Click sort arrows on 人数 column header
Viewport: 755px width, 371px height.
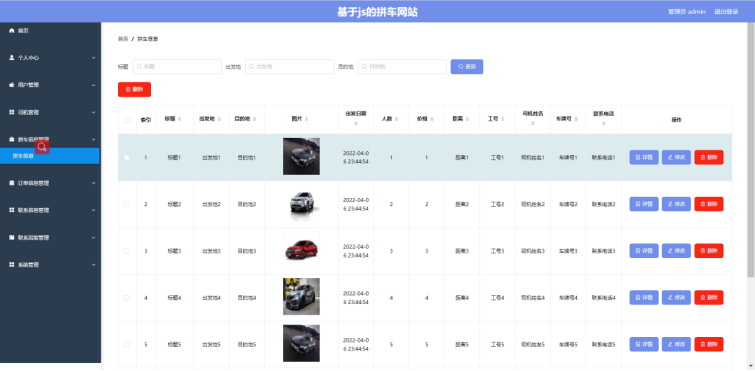[397, 119]
